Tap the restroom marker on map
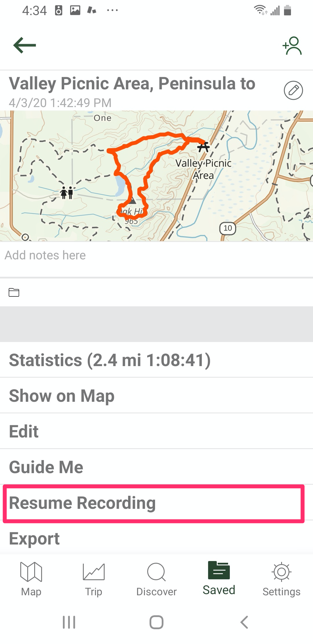This screenshot has height=644, width=313. pos(66,193)
